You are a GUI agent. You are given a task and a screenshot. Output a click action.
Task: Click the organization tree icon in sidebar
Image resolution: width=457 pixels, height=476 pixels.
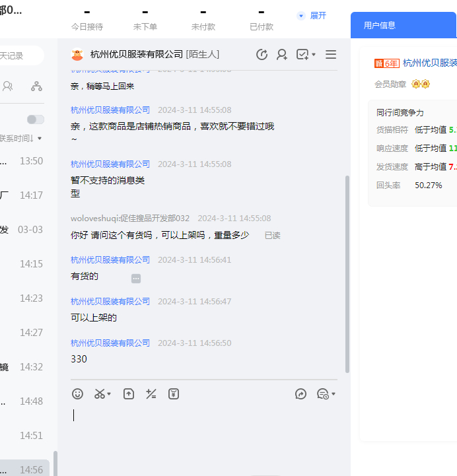(x=36, y=86)
